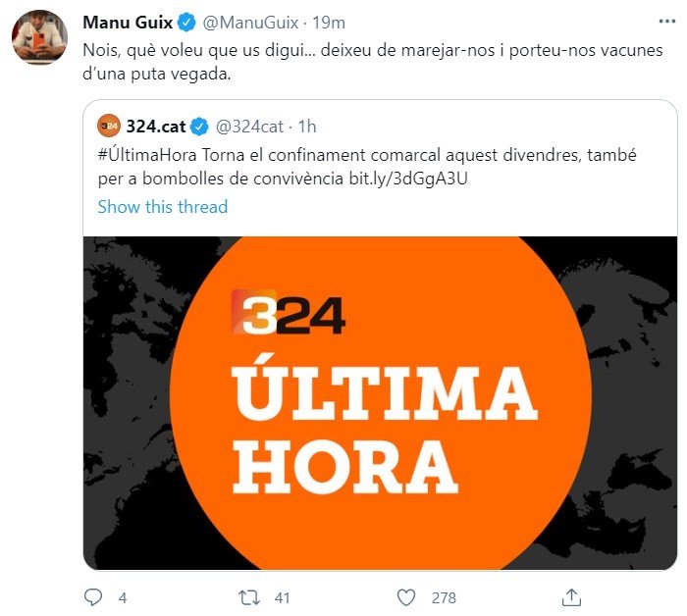Viewport: 687px width, 616px height.
Task: Open the share upload icon
Action: [571, 597]
